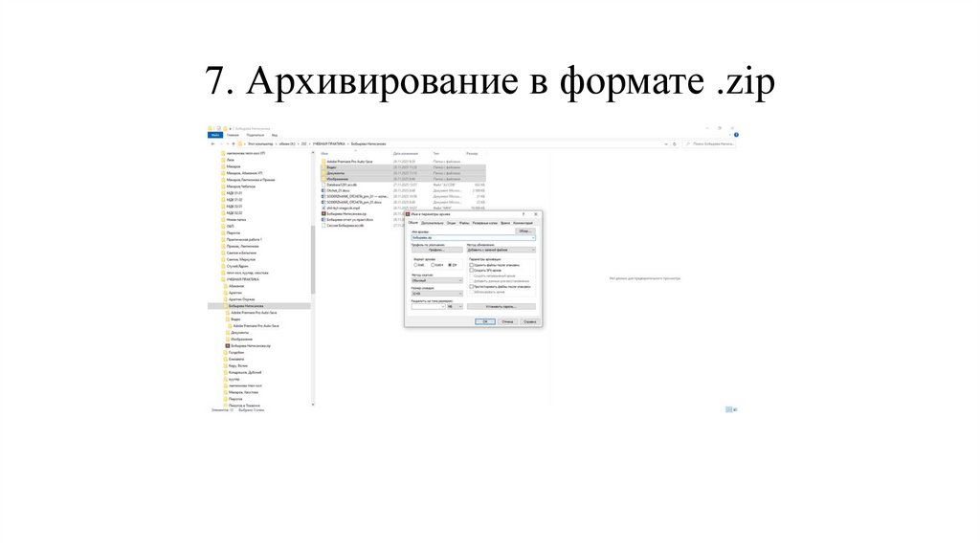Switch to the Advanced tab of archive dialog
Viewport: 980px width, 549px height.
click(432, 223)
